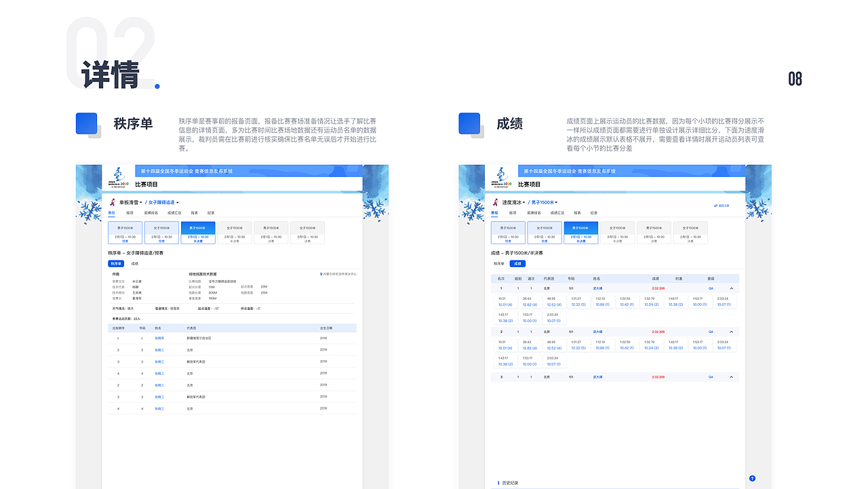Screen dimensions: 868x489
Task: Click the snowboarder sport icon in left mockup
Action: point(113,202)
